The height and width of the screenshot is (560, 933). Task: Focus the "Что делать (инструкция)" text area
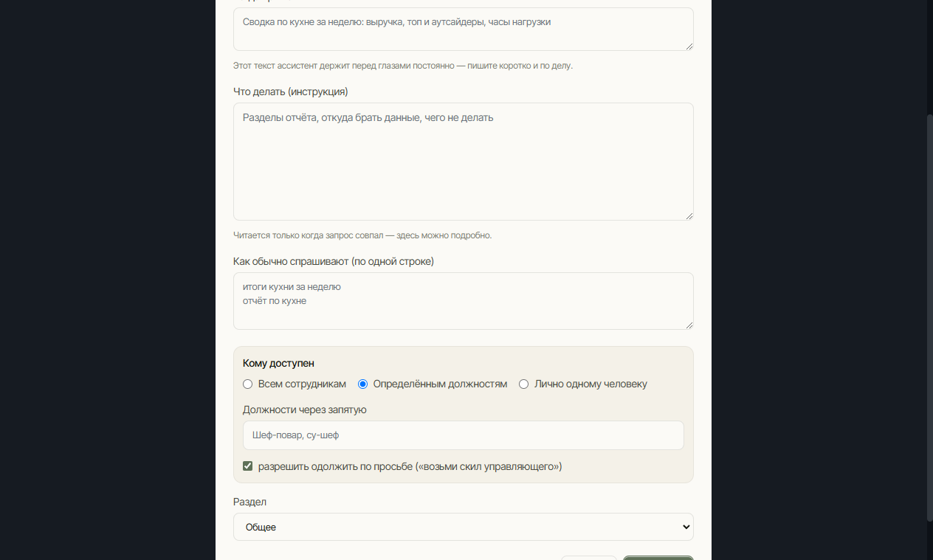click(x=464, y=162)
